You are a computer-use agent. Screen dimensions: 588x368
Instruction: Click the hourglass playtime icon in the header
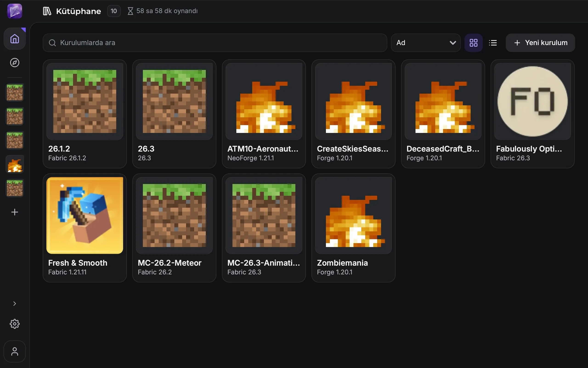[130, 11]
